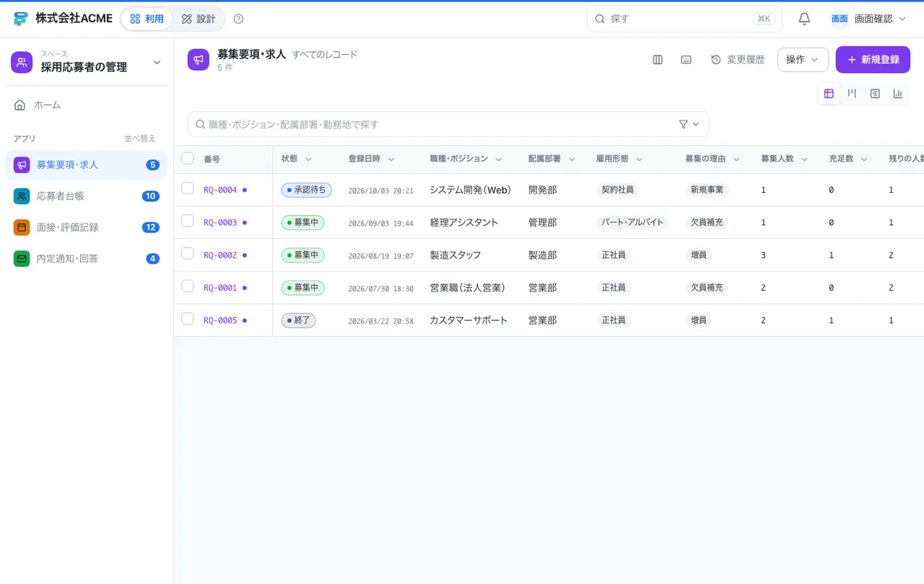The width and height of the screenshot is (924, 584).
Task: Check the box for row RQ-0001
Action: (188, 286)
